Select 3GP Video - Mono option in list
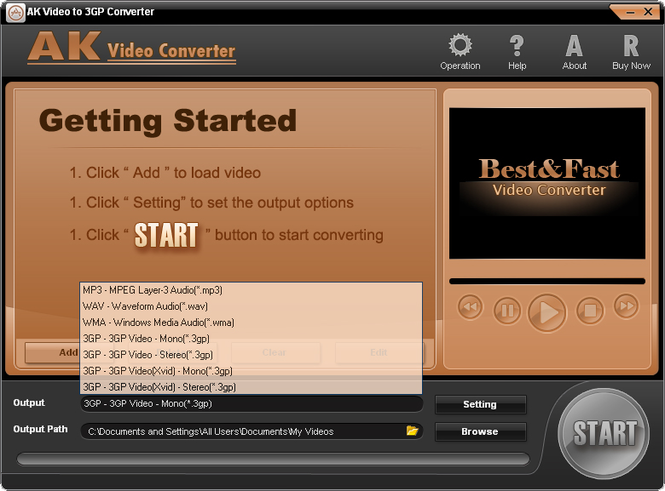The height and width of the screenshot is (491, 665). tap(251, 338)
